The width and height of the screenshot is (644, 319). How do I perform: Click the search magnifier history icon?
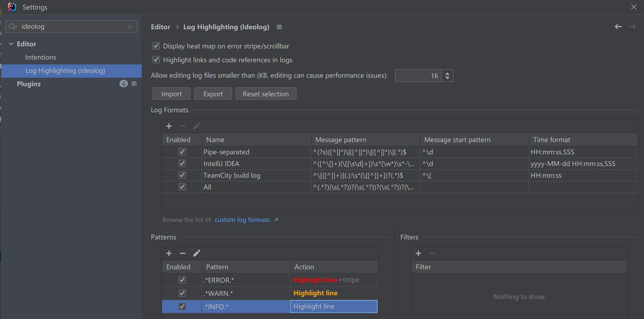click(x=12, y=27)
